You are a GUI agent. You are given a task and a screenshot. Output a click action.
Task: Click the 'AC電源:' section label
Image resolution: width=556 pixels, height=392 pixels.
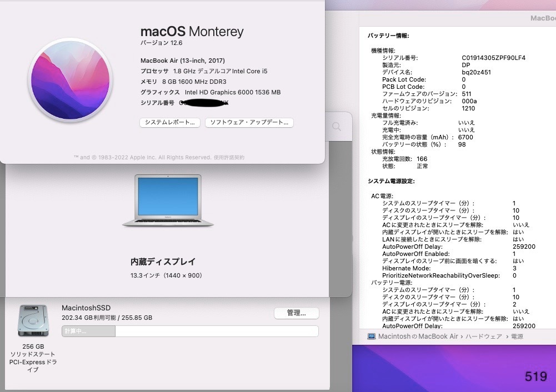(x=382, y=196)
